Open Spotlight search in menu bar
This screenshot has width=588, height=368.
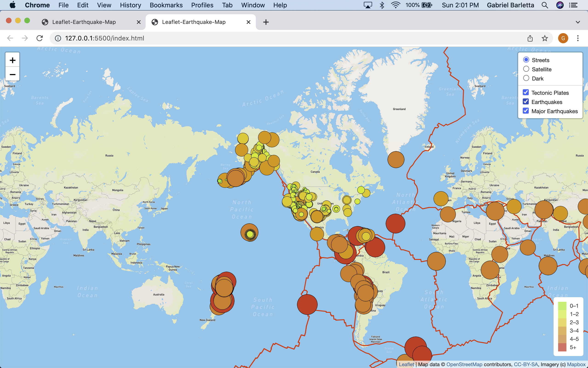545,5
